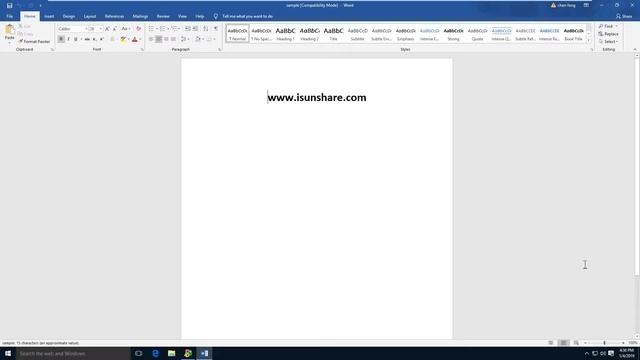The width and height of the screenshot is (640, 360).
Task: Open the Borders dropdown
Action: pos(214,39)
